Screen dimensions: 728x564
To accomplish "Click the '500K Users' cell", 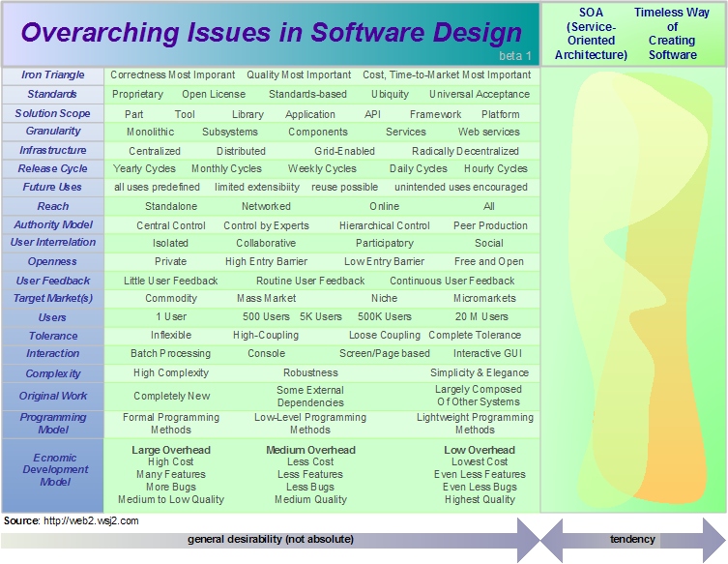I will [385, 317].
